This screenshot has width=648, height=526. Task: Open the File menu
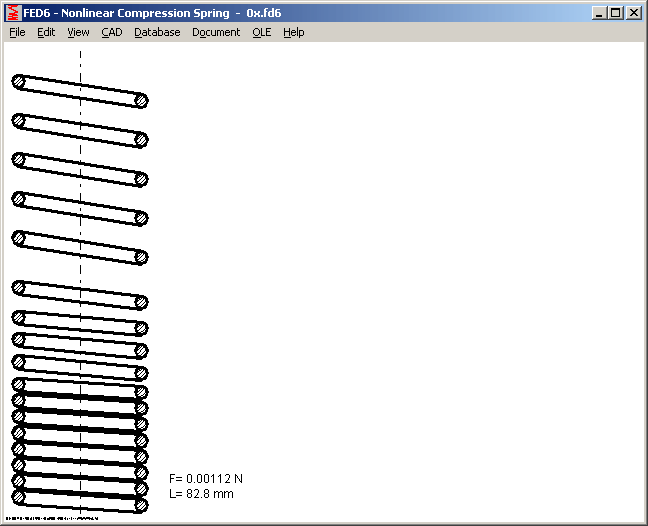pyautogui.click(x=17, y=32)
